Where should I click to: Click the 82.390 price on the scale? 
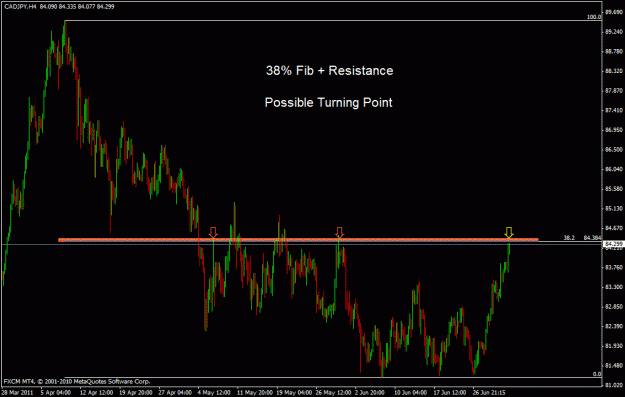pos(614,326)
